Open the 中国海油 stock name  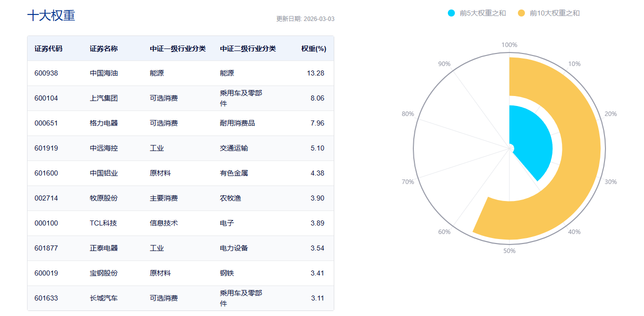click(x=104, y=73)
